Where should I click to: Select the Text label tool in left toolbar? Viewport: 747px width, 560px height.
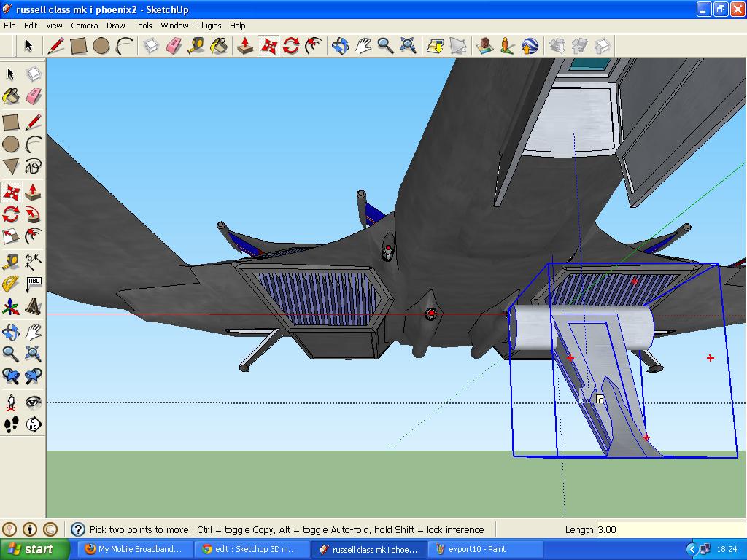[x=34, y=284]
